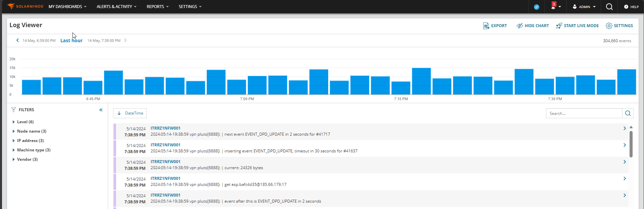
Task: Expand the Vendor (3) filter
Action: point(25,159)
